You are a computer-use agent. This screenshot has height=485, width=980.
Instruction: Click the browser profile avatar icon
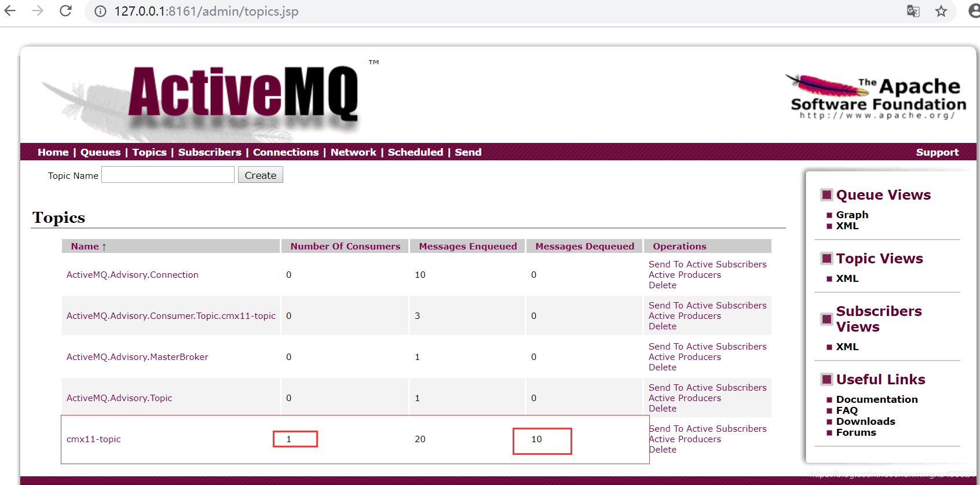point(974,11)
